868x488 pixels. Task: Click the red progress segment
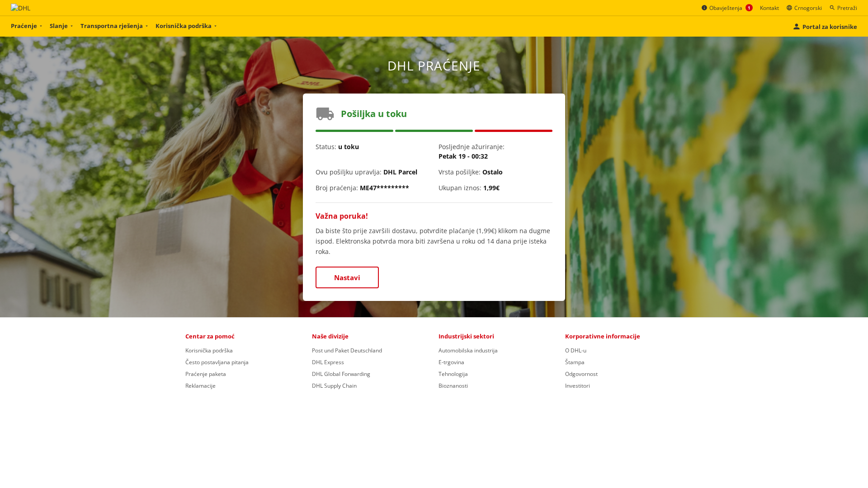(x=514, y=131)
